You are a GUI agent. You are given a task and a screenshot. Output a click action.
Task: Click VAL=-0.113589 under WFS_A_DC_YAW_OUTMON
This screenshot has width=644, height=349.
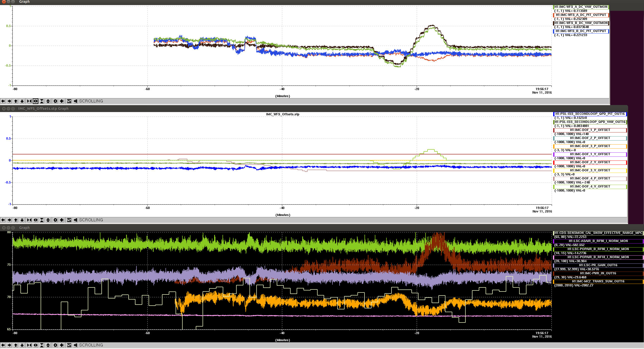tap(576, 11)
